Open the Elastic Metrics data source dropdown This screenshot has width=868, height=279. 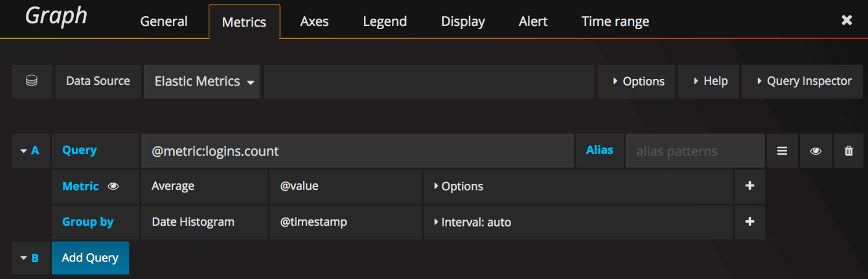203,82
